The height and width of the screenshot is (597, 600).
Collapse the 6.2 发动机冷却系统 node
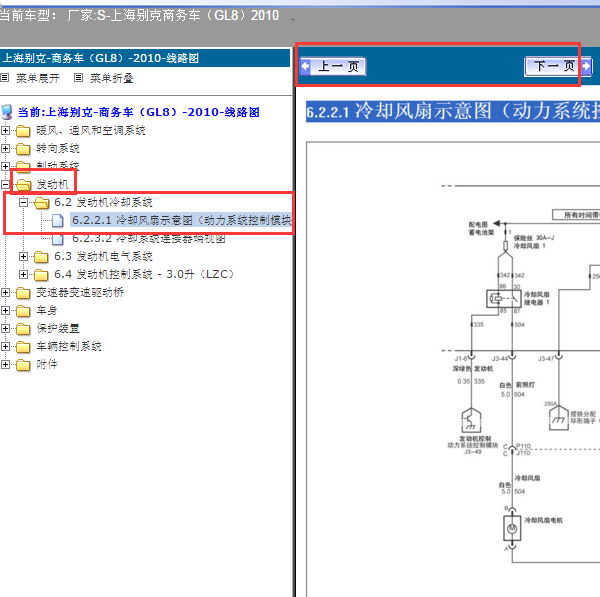pyautogui.click(x=23, y=202)
